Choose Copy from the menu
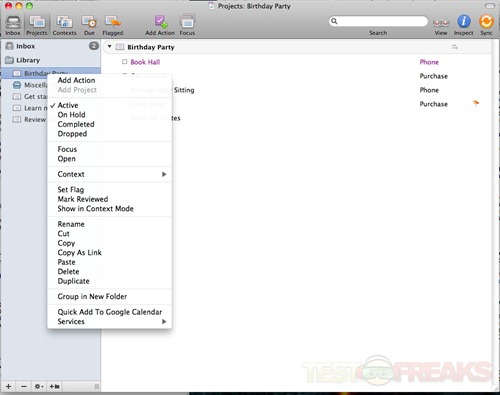The width and height of the screenshot is (500, 395). (x=66, y=243)
